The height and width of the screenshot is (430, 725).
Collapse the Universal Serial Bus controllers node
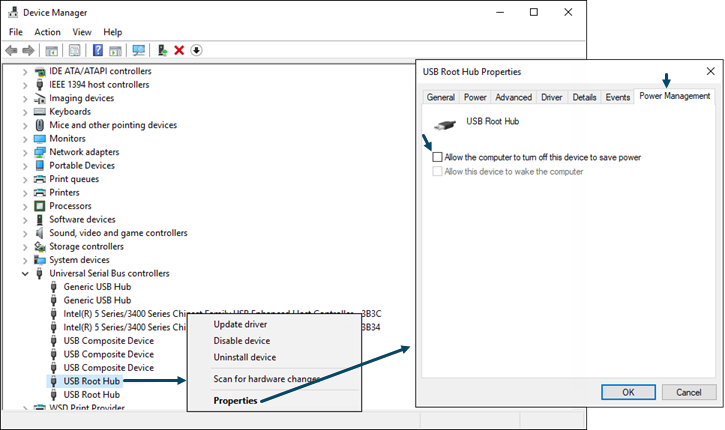point(25,273)
